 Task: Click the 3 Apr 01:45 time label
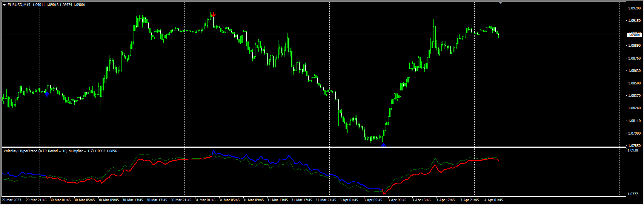pyautogui.click(x=349, y=200)
